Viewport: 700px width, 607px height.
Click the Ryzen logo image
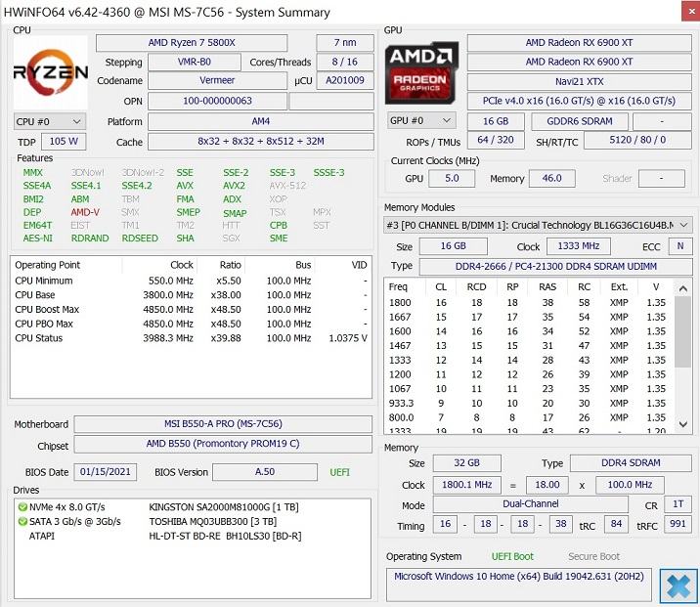[51, 72]
